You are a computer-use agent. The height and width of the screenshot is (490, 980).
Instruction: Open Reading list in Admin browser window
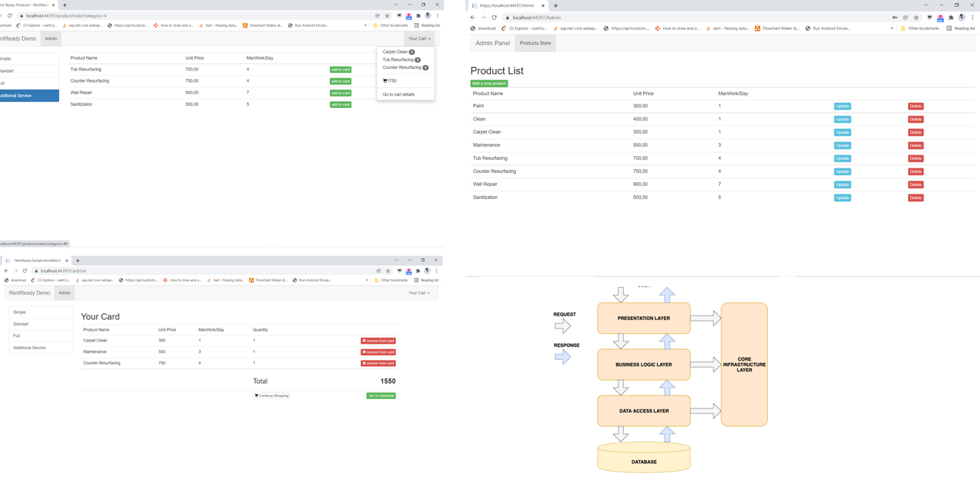[960, 28]
